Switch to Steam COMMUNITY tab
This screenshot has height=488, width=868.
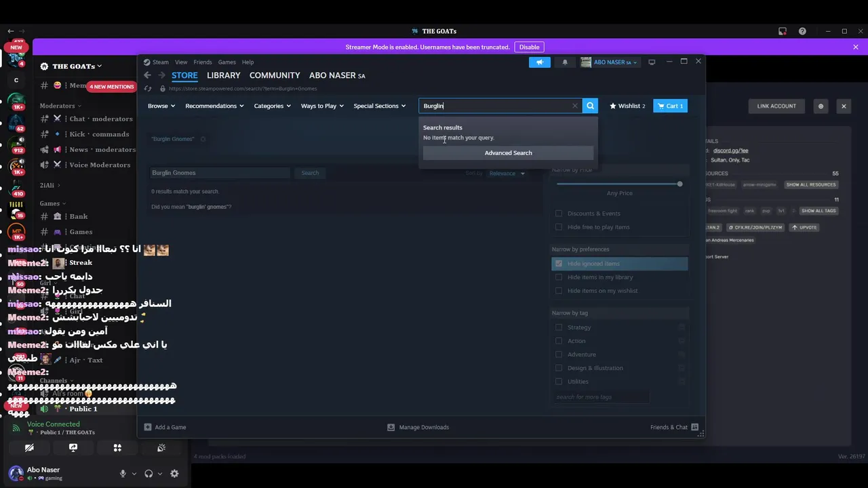click(x=275, y=75)
